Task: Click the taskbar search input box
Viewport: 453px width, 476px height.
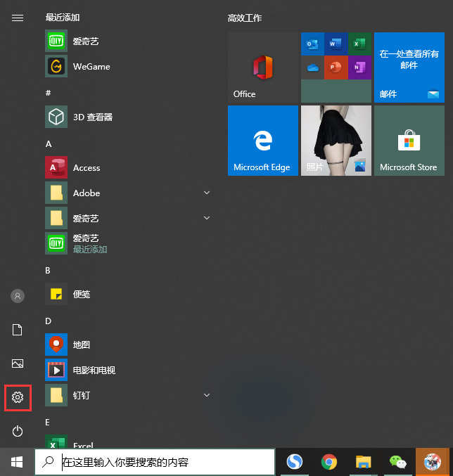Action: point(155,462)
